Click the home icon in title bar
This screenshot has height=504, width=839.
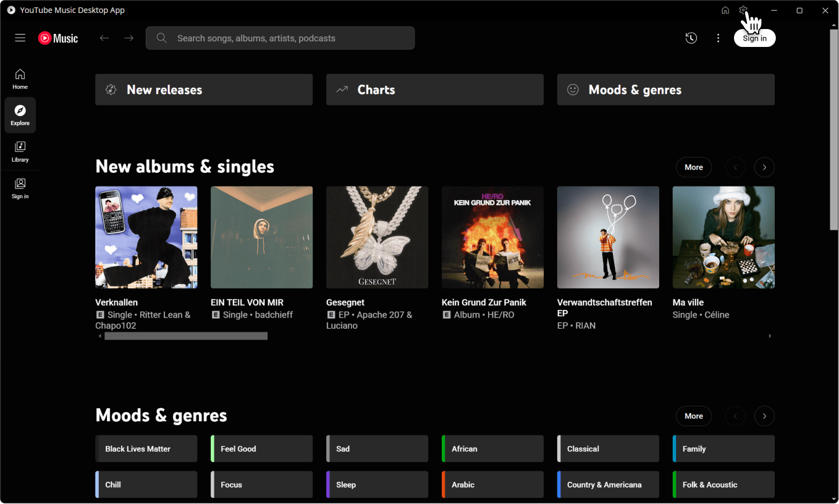pyautogui.click(x=725, y=10)
